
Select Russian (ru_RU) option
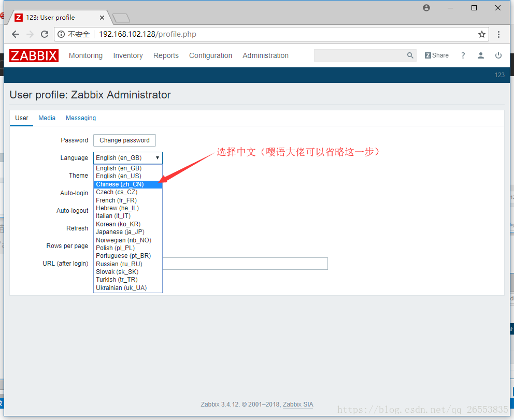pyautogui.click(x=128, y=264)
